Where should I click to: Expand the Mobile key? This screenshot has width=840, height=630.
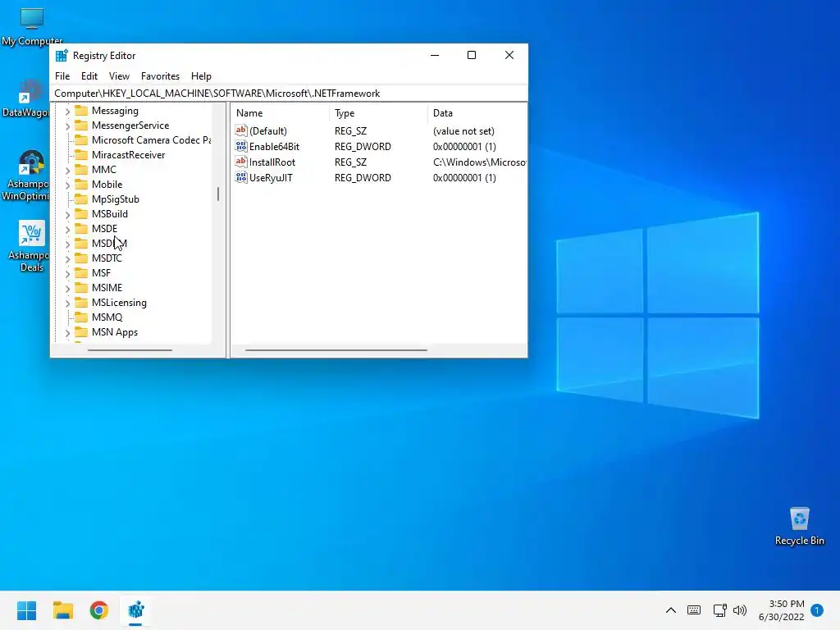(67, 185)
